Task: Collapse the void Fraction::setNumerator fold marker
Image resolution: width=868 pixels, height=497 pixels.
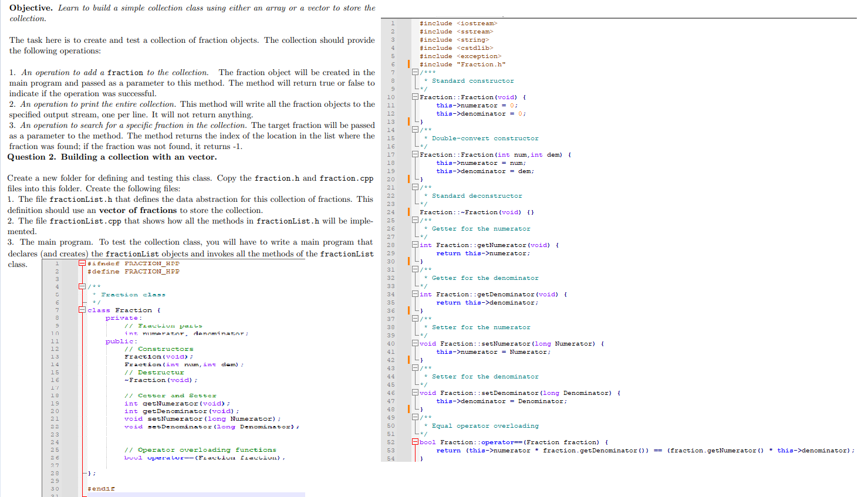Action: (x=415, y=343)
